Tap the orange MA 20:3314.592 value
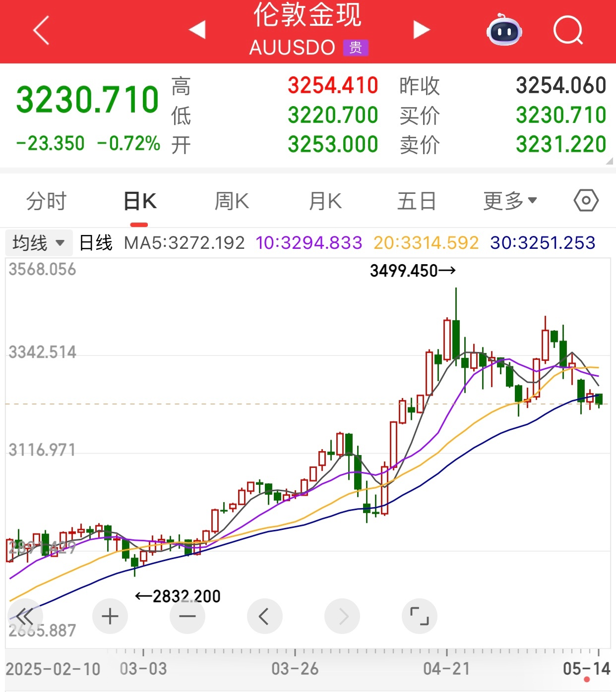The width and height of the screenshot is (616, 692). (426, 243)
